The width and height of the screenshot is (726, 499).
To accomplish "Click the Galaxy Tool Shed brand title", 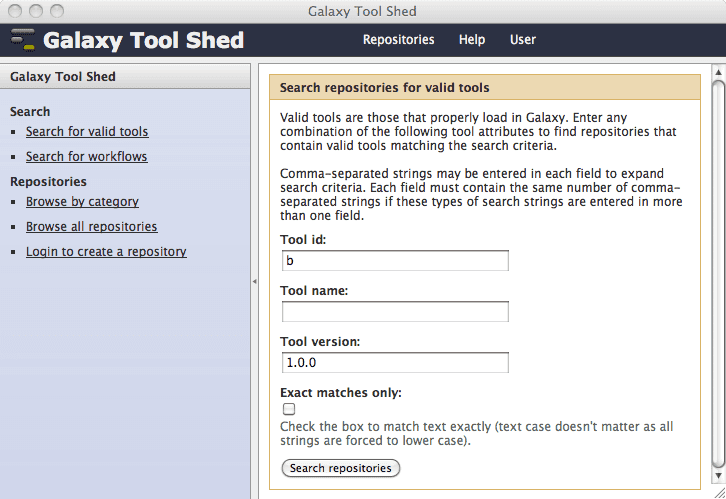I will point(144,40).
